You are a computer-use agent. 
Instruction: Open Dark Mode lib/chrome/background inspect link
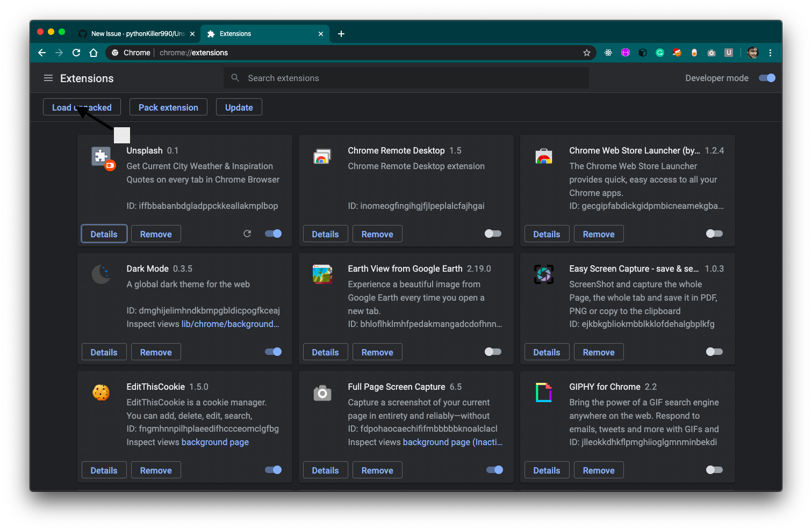coord(230,324)
